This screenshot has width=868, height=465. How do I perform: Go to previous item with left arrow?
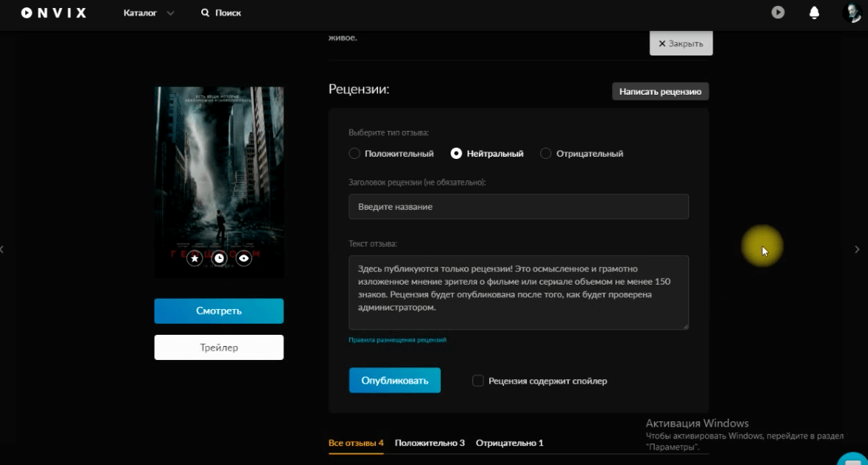point(3,250)
